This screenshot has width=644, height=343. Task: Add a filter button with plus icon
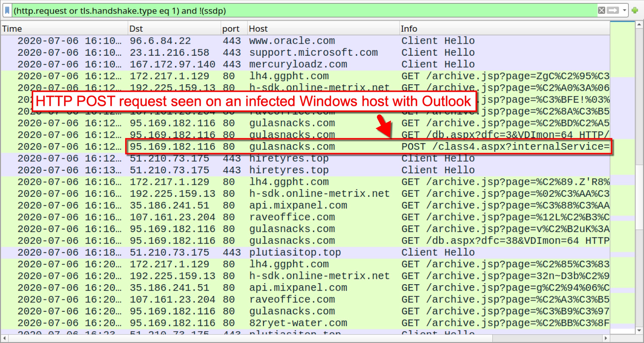pyautogui.click(x=635, y=11)
